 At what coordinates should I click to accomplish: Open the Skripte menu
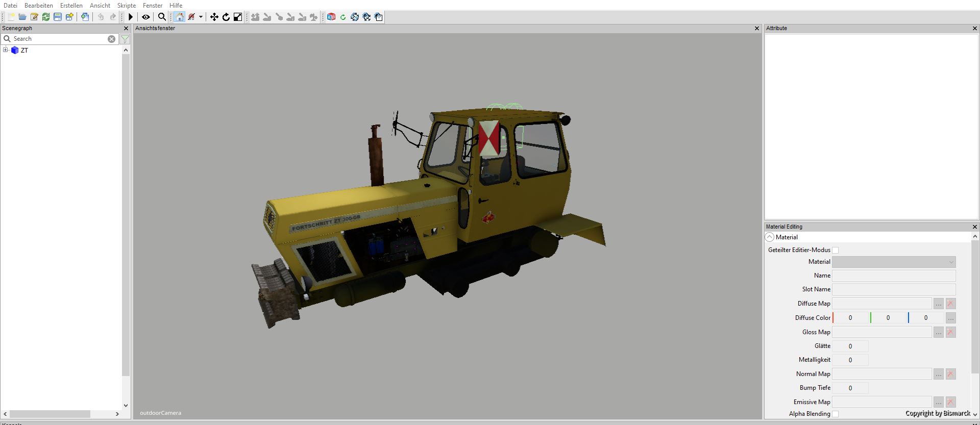pos(127,6)
